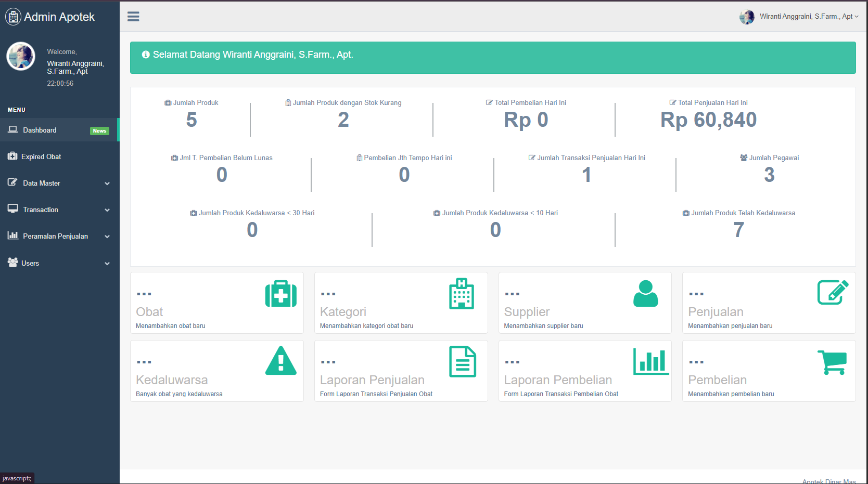Click the Kategori hospital building icon

462,294
